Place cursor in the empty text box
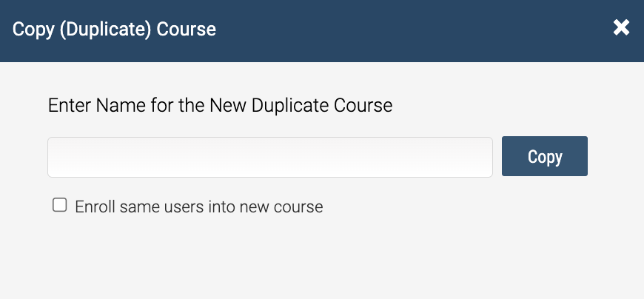The width and height of the screenshot is (644, 299). [x=270, y=158]
